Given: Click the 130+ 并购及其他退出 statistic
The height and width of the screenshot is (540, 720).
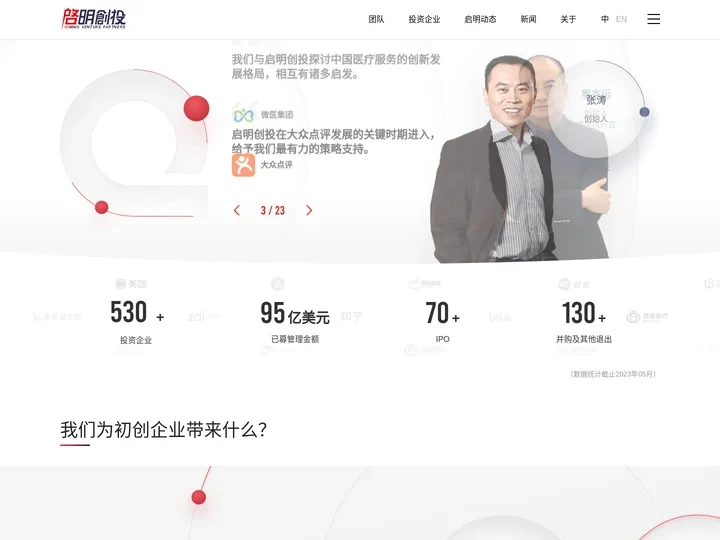Looking at the screenshot, I should tap(584, 321).
